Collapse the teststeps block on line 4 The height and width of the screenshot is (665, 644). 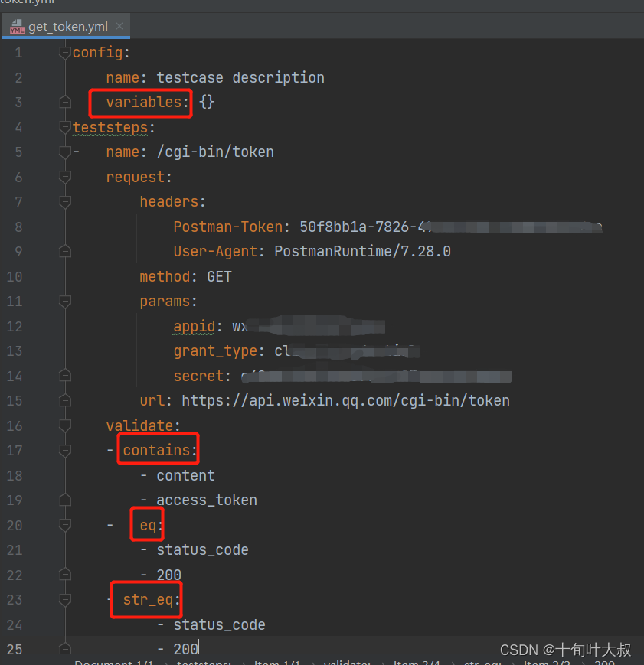coord(65,127)
